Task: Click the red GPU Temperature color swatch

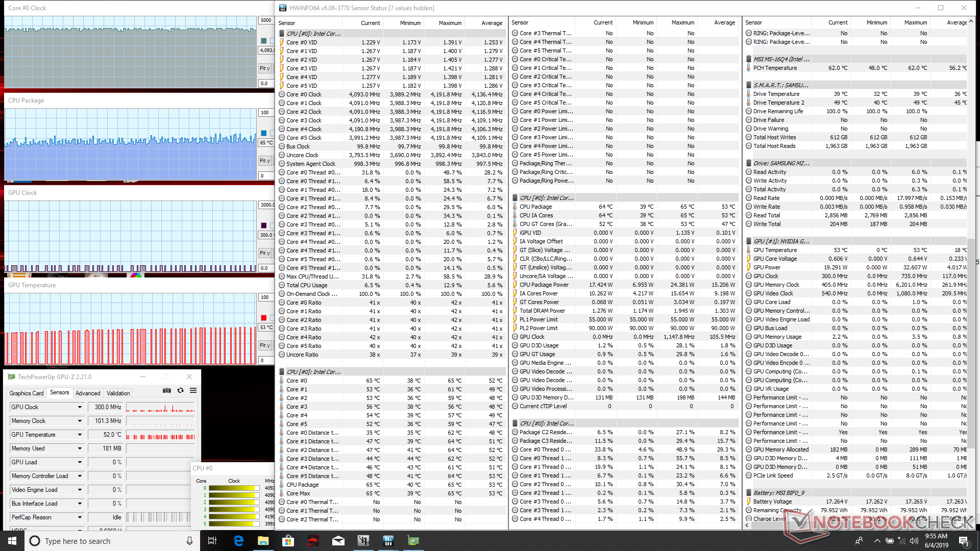Action: click(264, 318)
